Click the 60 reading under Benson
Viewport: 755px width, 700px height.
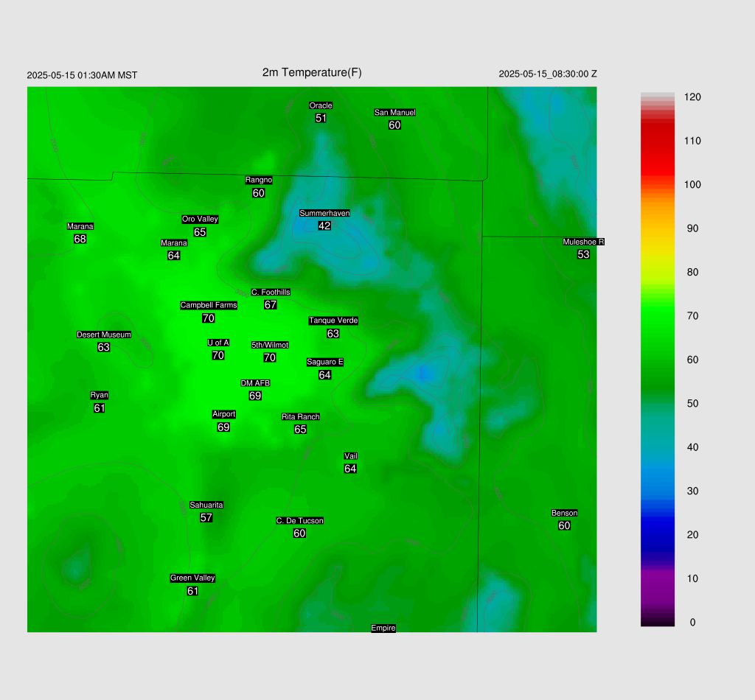click(x=564, y=526)
